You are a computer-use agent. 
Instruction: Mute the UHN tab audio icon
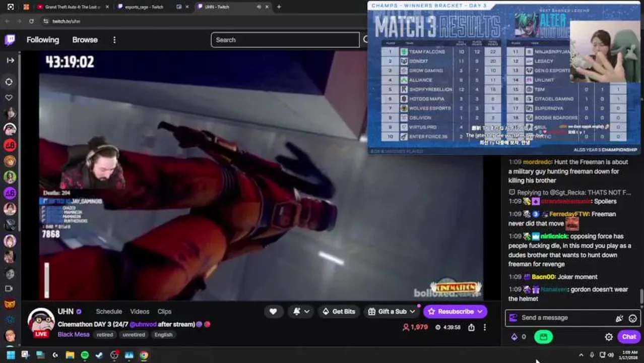(x=259, y=7)
